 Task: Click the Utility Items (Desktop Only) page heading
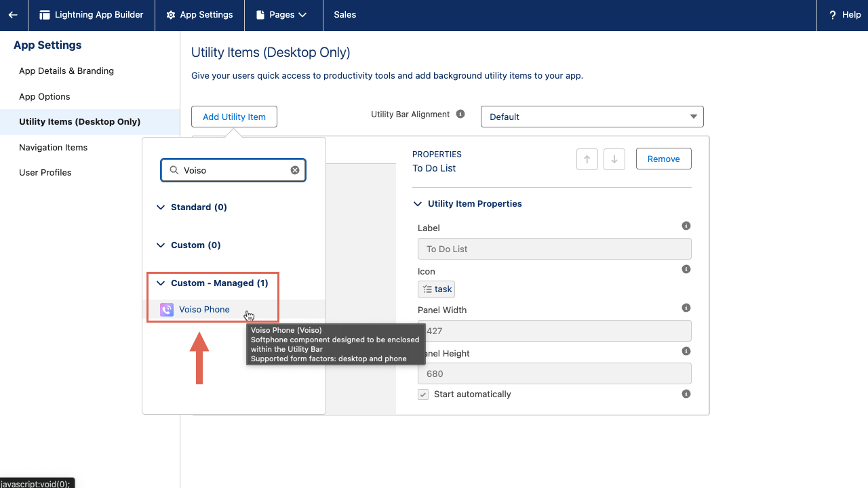pos(271,52)
